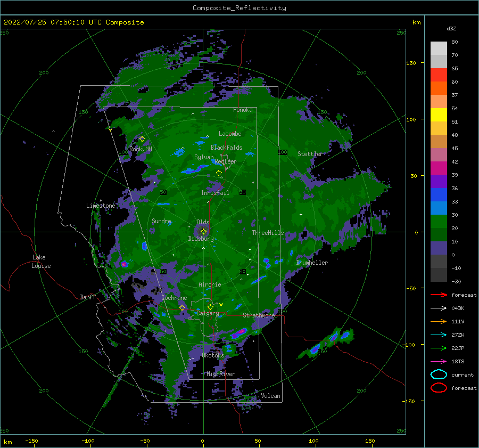Click the HighRiver label
This screenshot has width=479, height=448.
221,374
